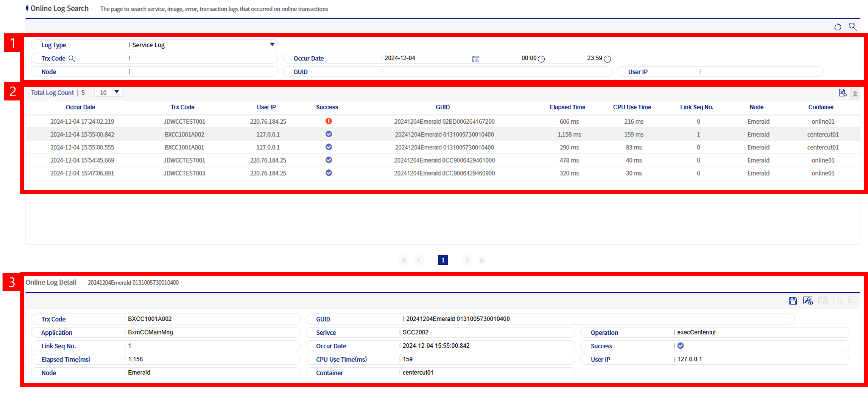The width and height of the screenshot is (868, 396).
Task: Collapse the log grid using the double-arrow icon
Action: [855, 93]
